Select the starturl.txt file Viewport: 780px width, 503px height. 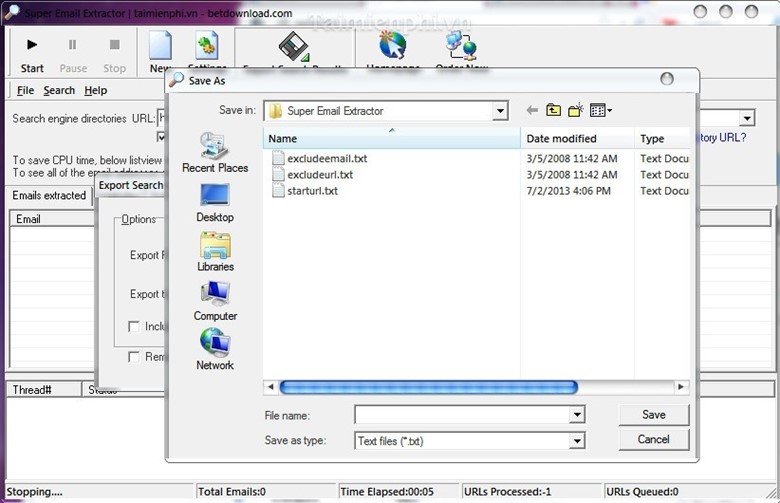tap(312, 191)
